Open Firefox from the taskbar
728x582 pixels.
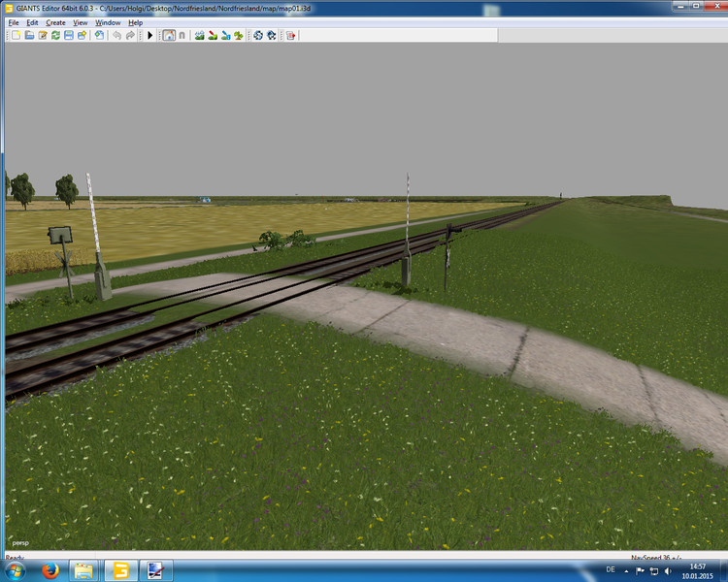click(50, 570)
